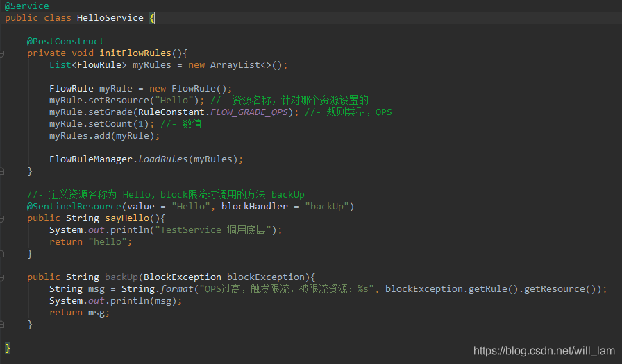Click the blockHandler attribute name
The width and height of the screenshot is (622, 364).
255,207
